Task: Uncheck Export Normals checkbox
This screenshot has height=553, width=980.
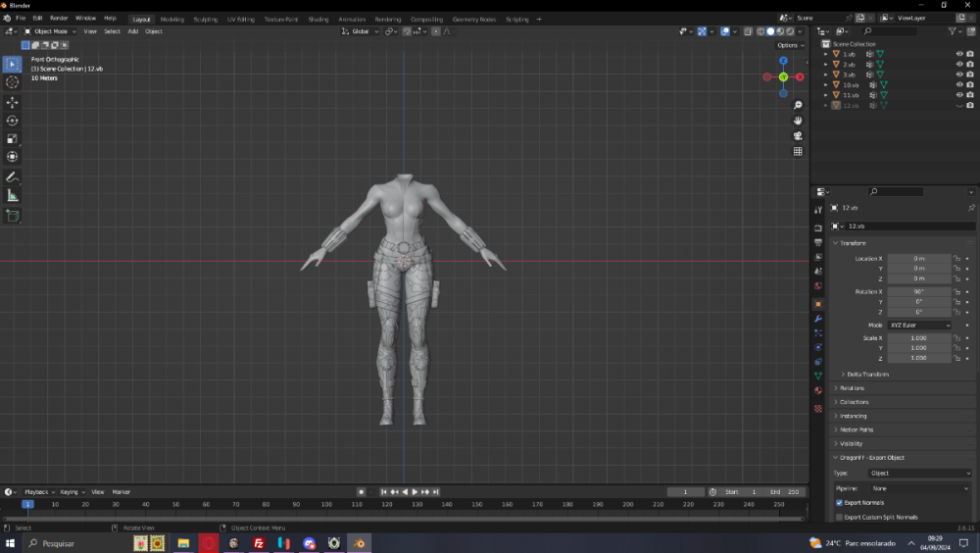Action: [839, 502]
